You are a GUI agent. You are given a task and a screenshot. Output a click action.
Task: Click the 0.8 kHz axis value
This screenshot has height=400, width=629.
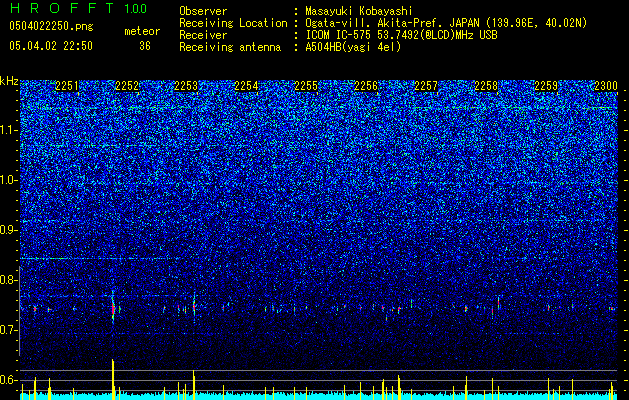pos(9,280)
